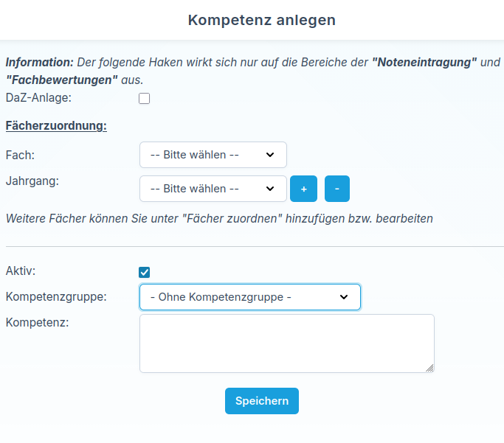Open the Fach "Bitte wählen" dropdown
The image size is (504, 443).
[213, 155]
